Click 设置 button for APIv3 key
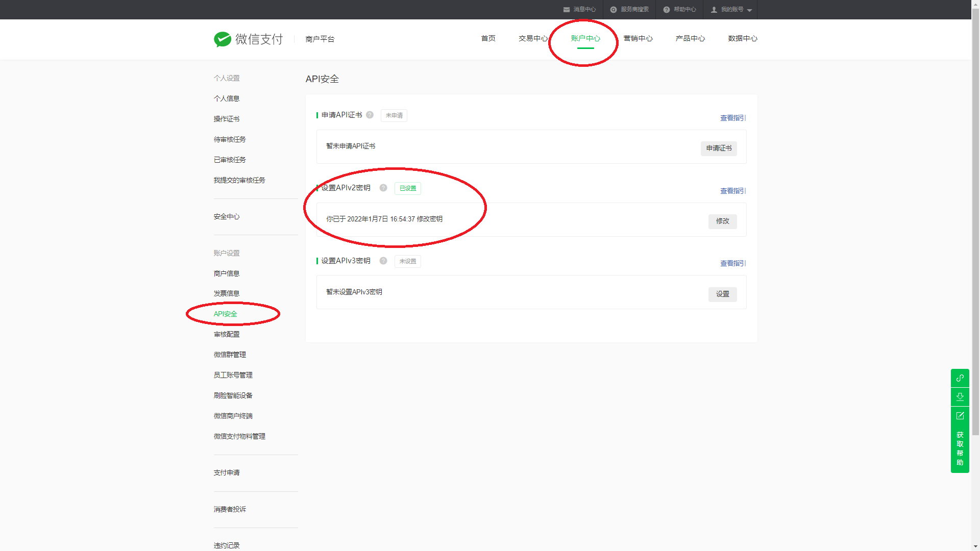The image size is (980, 551). [x=723, y=294]
